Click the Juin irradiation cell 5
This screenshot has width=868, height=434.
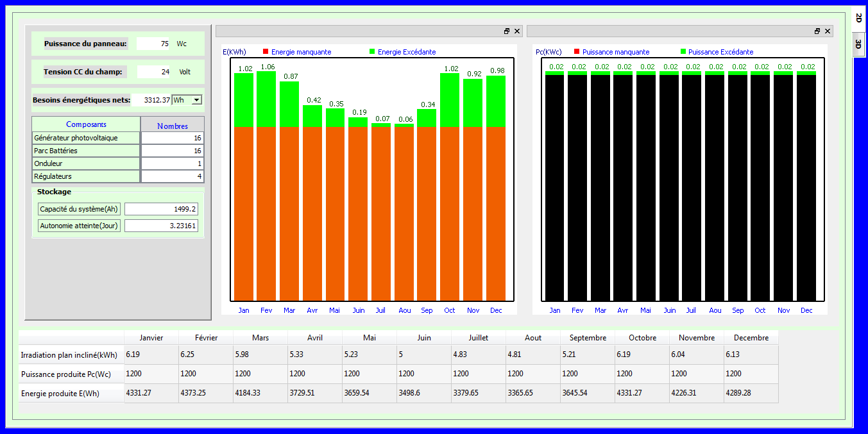(x=424, y=355)
